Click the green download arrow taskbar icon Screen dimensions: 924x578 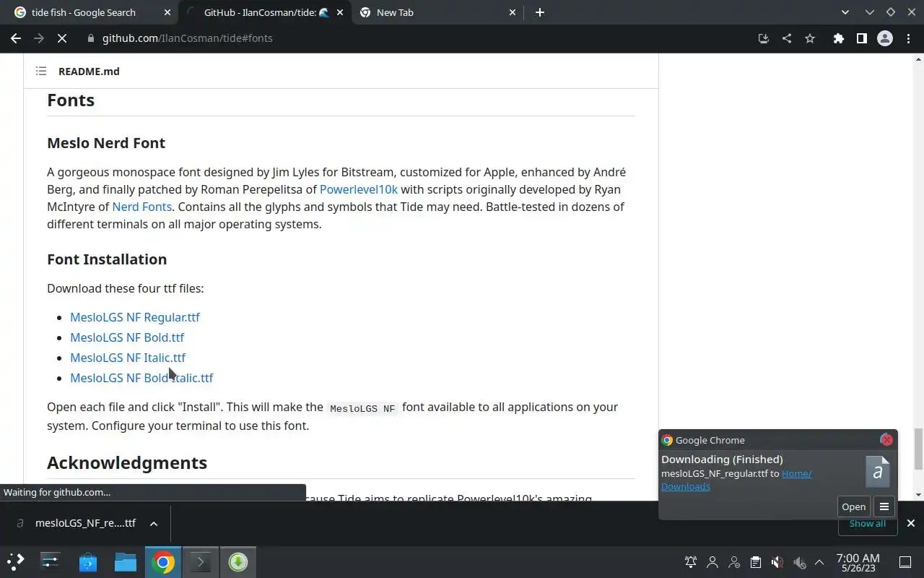click(238, 562)
